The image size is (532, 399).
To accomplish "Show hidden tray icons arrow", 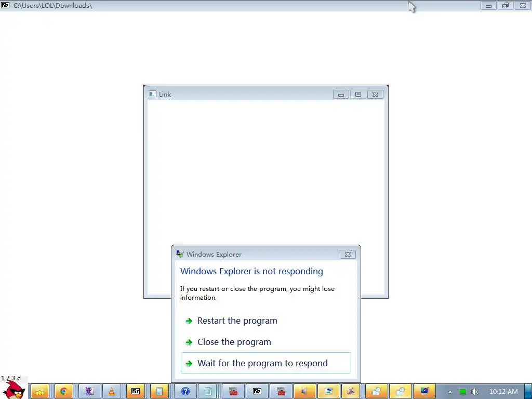I will point(450,392).
